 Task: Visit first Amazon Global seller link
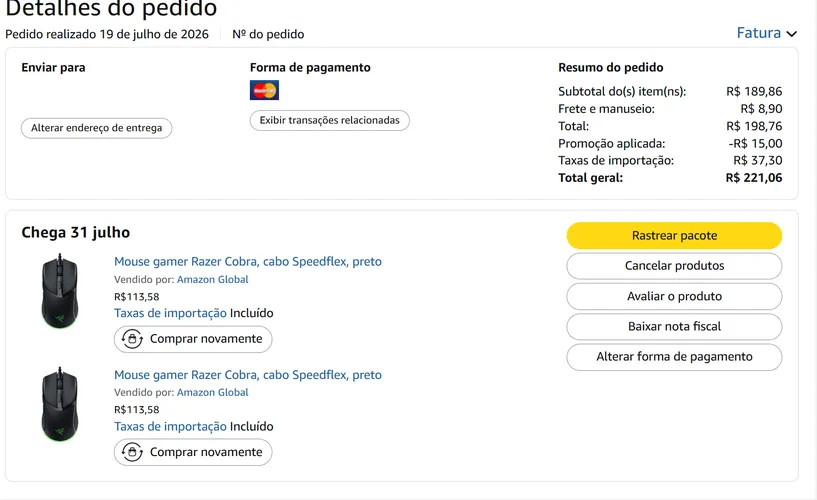[x=213, y=279]
